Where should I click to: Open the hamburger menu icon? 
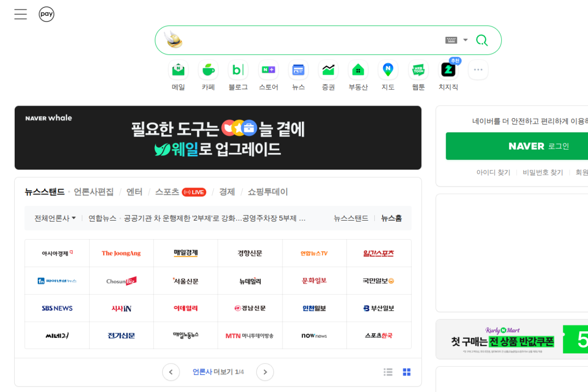click(x=21, y=14)
